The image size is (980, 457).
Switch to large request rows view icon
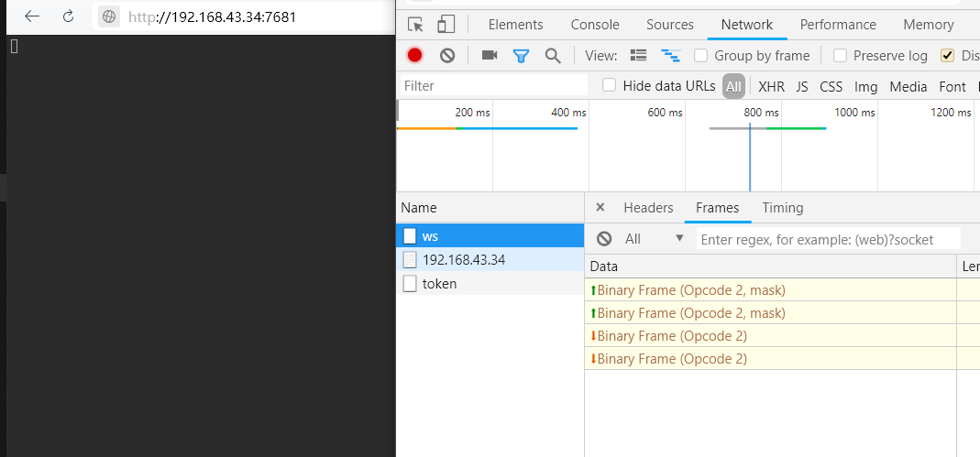click(638, 56)
